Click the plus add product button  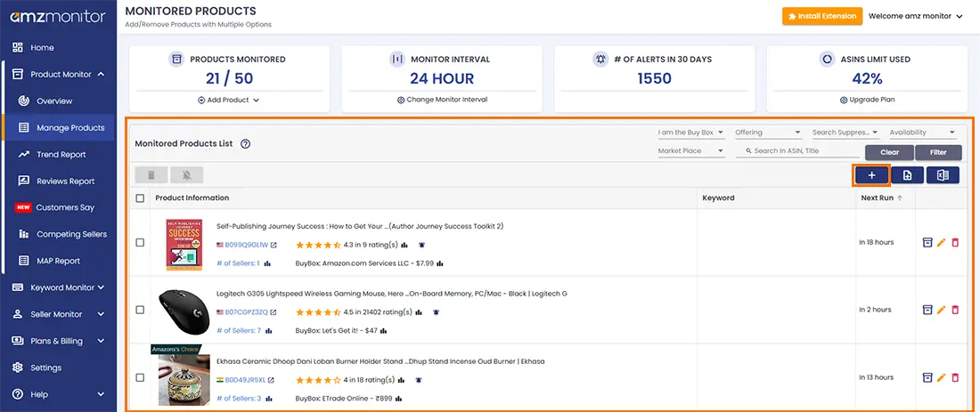[871, 176]
